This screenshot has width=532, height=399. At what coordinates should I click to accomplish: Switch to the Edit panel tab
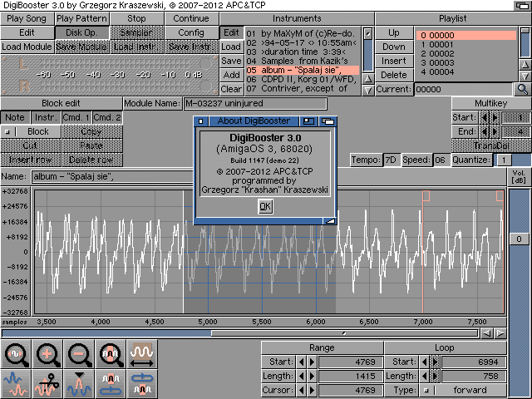click(x=27, y=32)
